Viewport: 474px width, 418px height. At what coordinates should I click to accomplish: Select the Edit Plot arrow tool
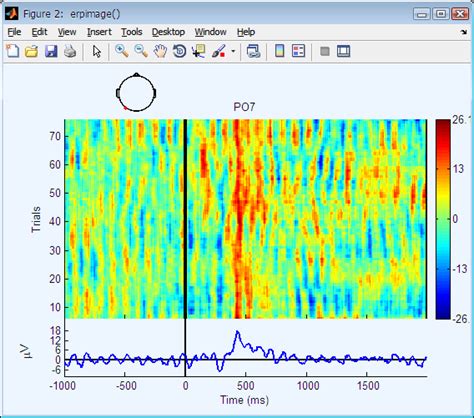(97, 51)
